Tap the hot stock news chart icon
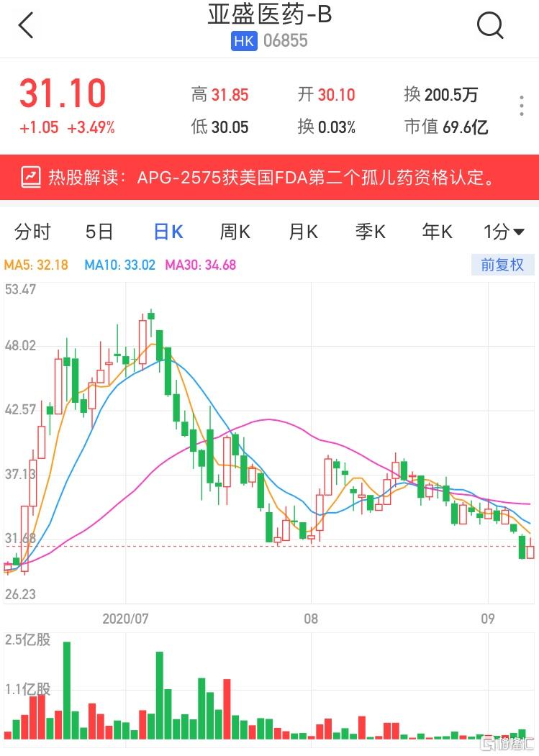Image resolution: width=539 pixels, height=756 pixels. [31, 177]
